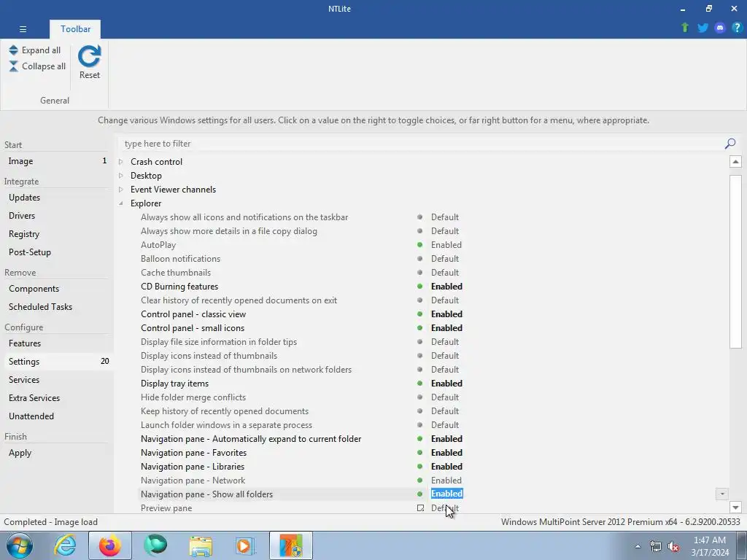
Task: Toggle CD Burning features Enabled value
Action: point(447,286)
